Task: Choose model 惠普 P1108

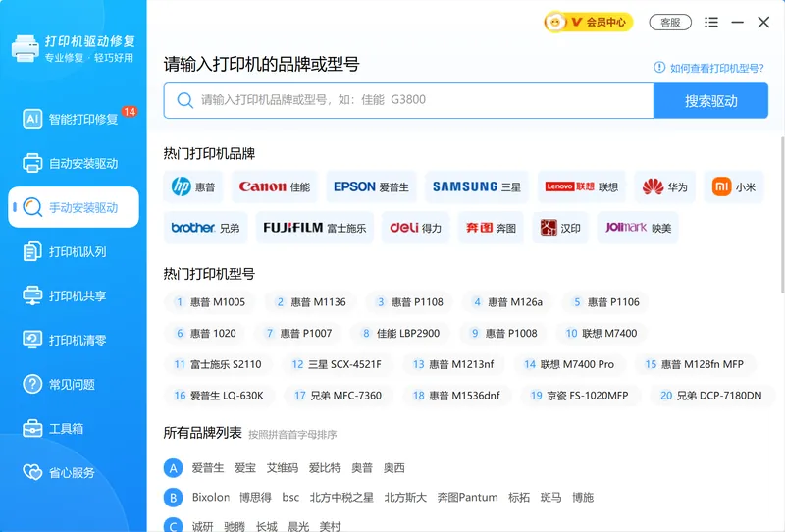Action: coord(409,302)
